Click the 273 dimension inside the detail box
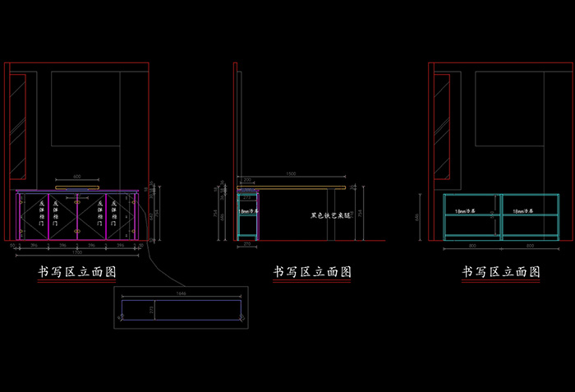Screen dimensions: 575x392 pos(149,310)
